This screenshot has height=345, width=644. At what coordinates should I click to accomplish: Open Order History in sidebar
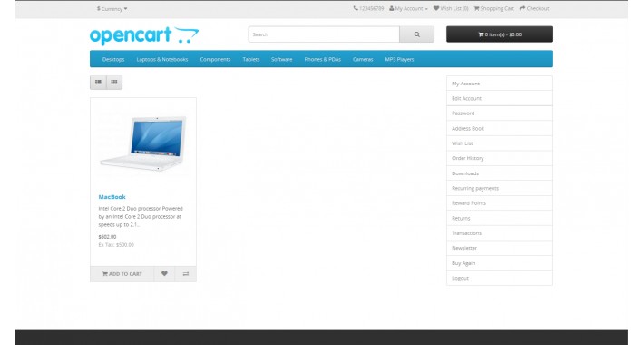pos(500,158)
